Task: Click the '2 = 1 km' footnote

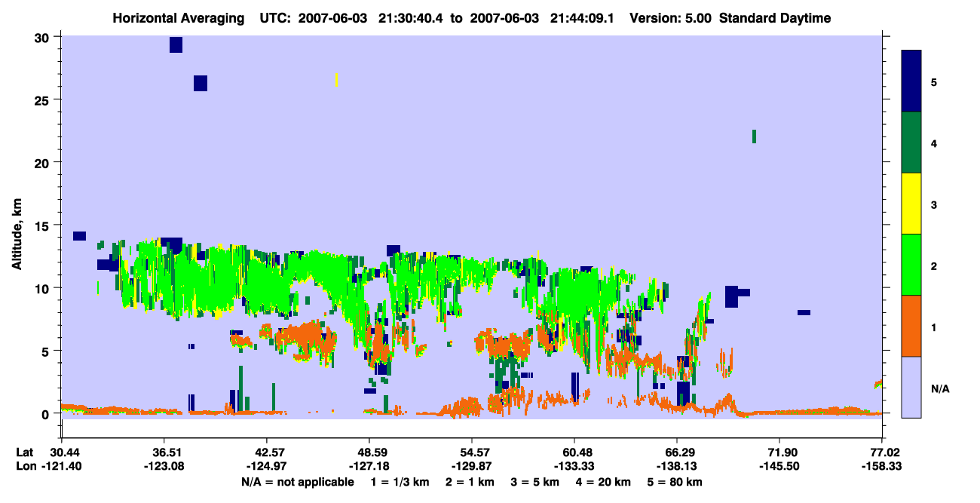Action: pos(470,482)
